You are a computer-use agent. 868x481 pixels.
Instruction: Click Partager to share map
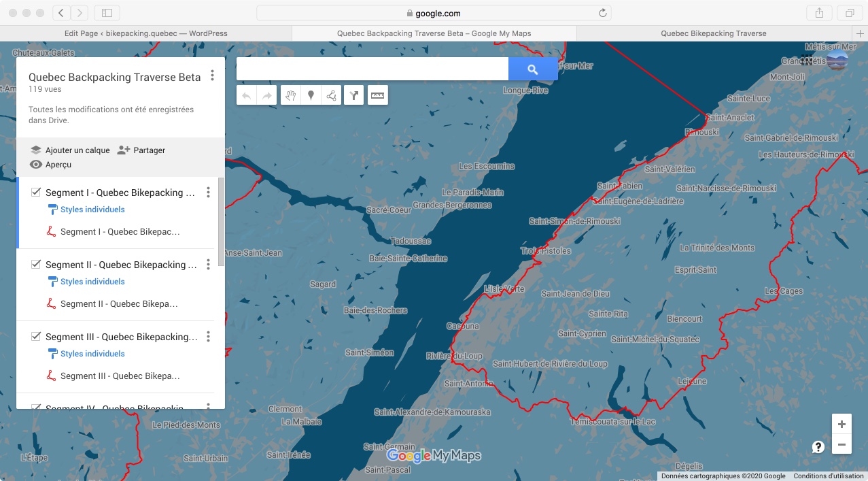point(150,150)
